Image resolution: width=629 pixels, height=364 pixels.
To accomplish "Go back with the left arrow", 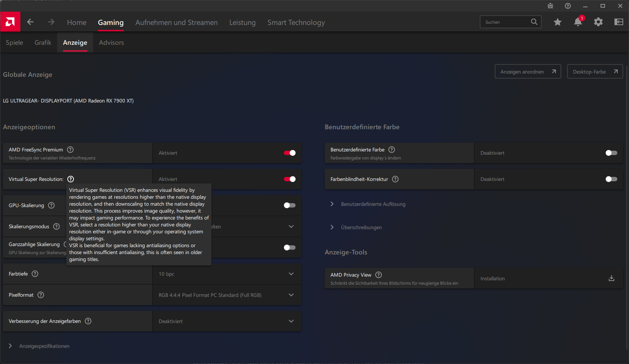I will point(30,22).
